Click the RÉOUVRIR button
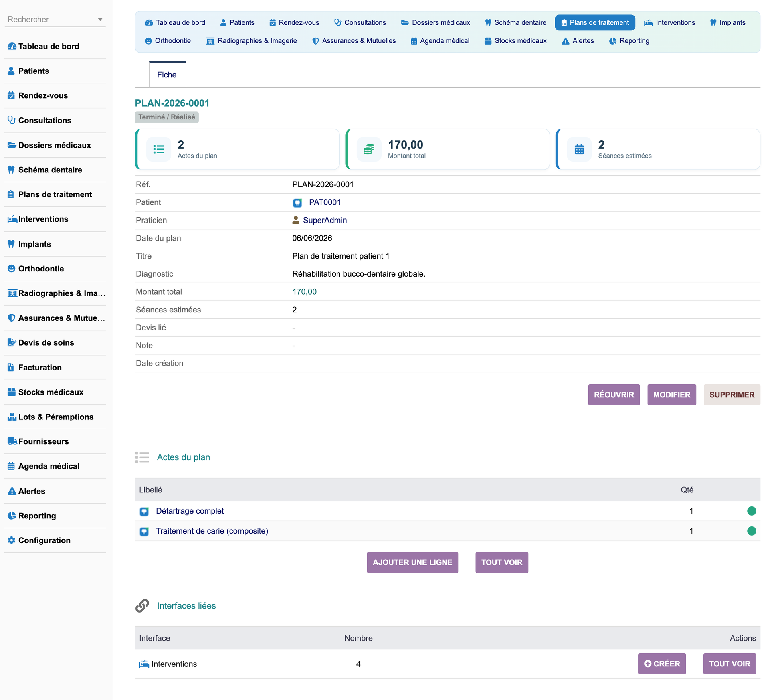Screen dimensions: 780x700 click(614, 395)
